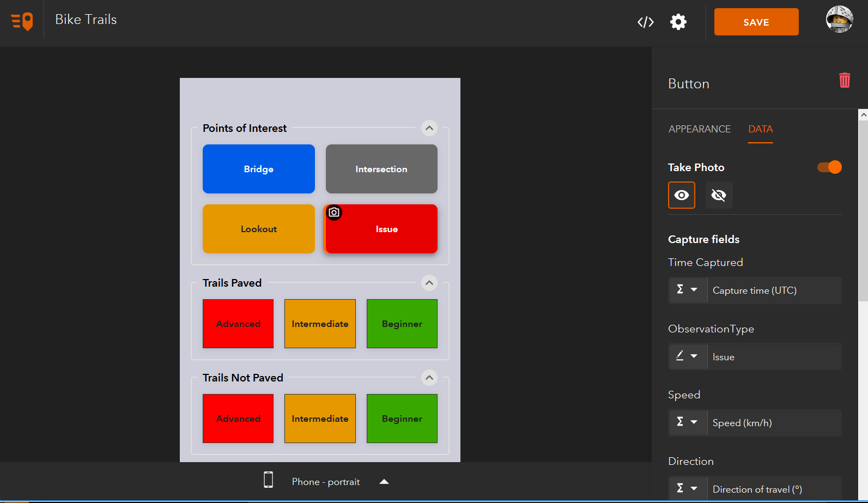Click the camera icon on Issue button
This screenshot has height=503, width=868.
(x=334, y=213)
